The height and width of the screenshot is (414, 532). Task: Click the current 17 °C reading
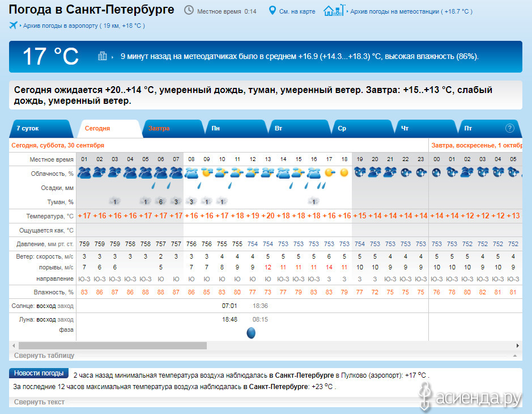coord(50,56)
